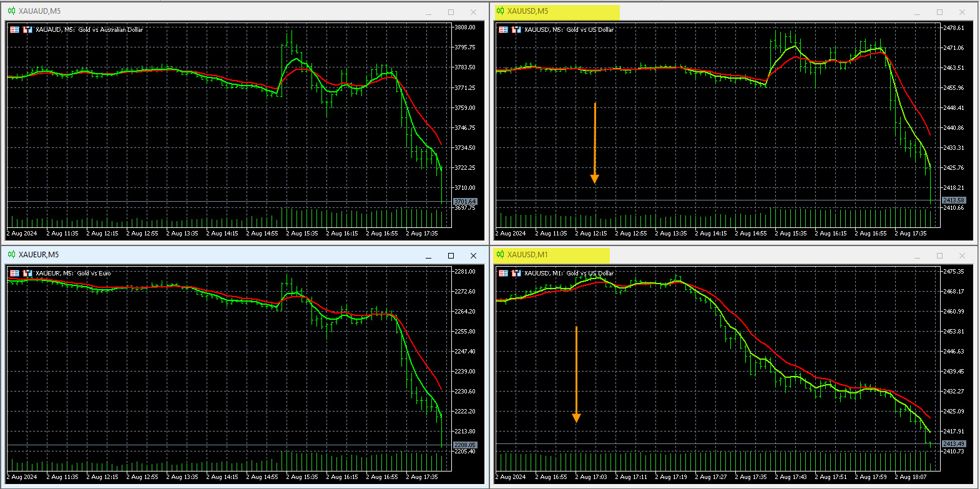Maximize the XAUAUD,M5 chart window
980x489 pixels.
(451, 12)
